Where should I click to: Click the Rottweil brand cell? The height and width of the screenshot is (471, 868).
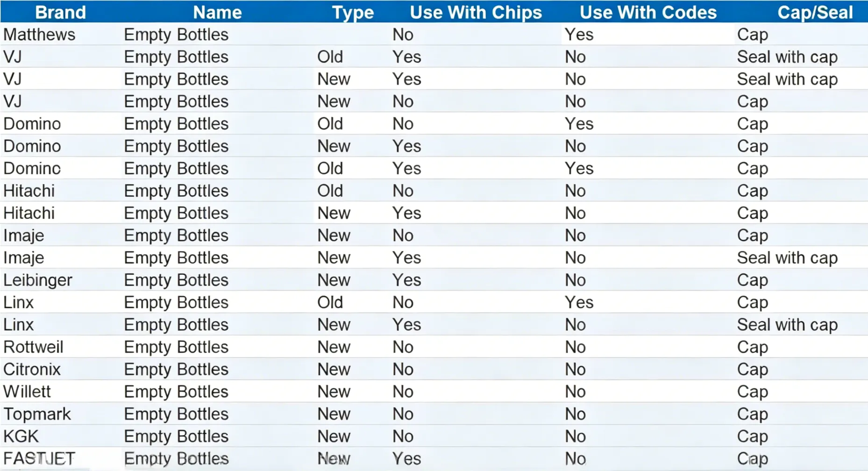pos(33,347)
